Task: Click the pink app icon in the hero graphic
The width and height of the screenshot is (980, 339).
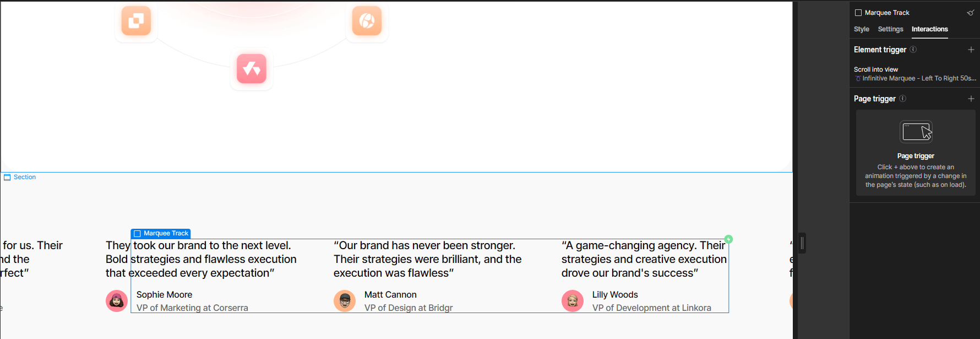Action: point(252,68)
